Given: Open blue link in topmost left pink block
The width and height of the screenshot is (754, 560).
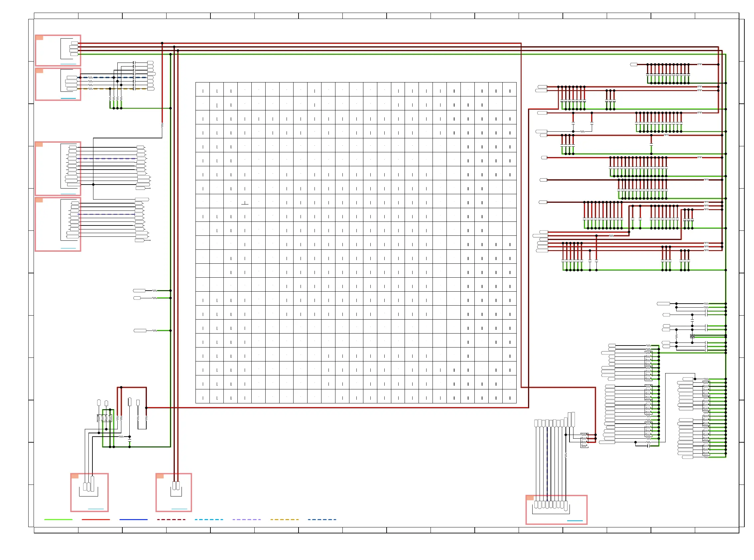Looking at the screenshot, I should [x=68, y=64].
